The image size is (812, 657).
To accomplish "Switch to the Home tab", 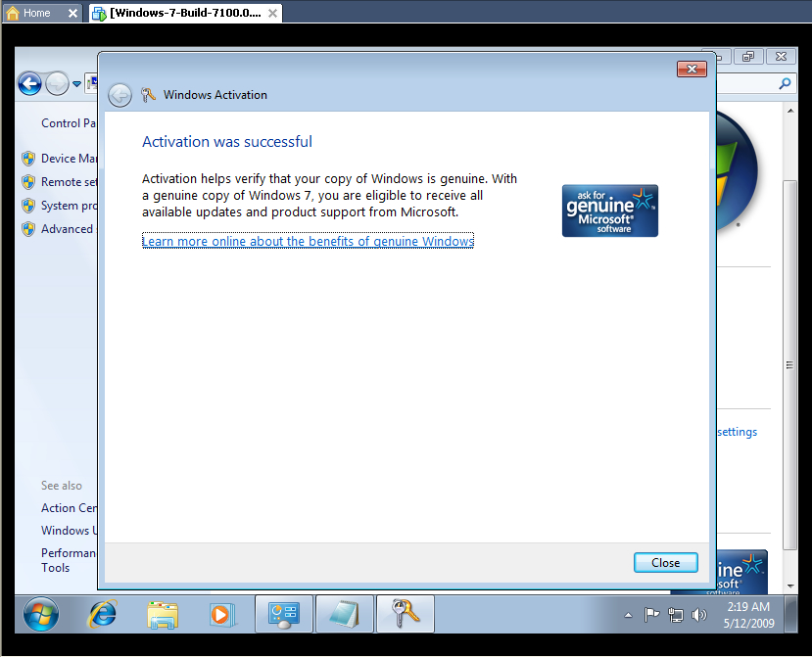I will [42, 13].
